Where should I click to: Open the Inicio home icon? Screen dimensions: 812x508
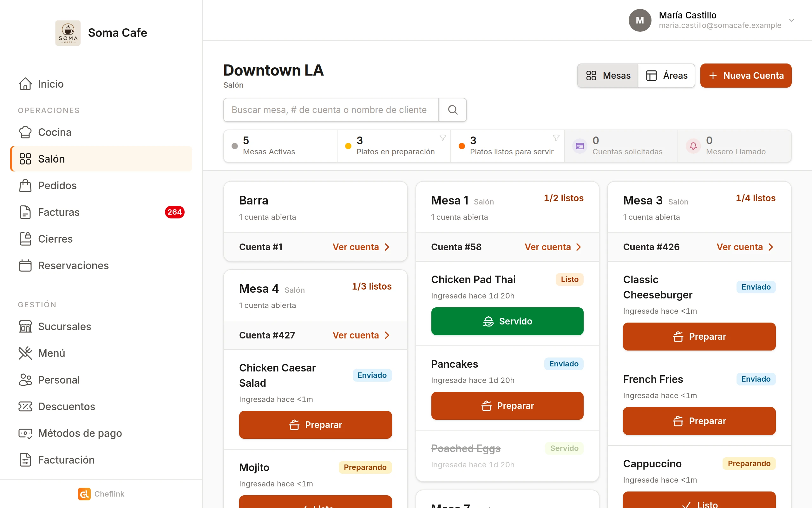tap(25, 84)
